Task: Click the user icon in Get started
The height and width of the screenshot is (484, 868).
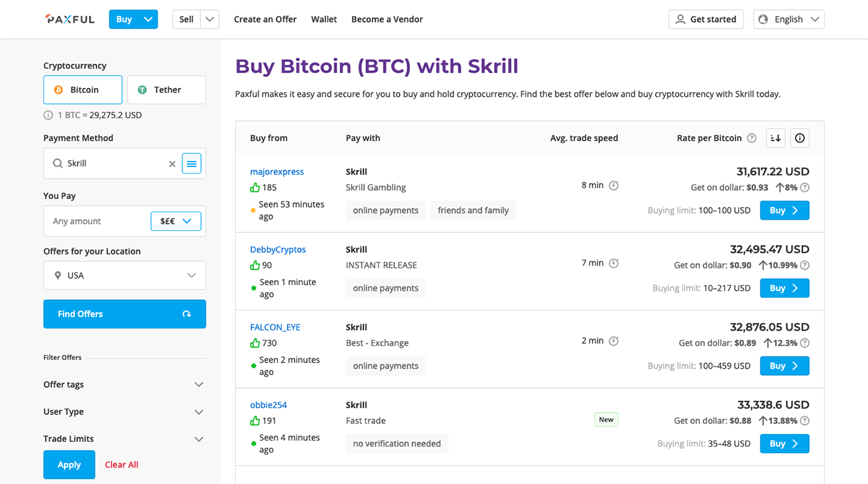Action: click(x=680, y=19)
